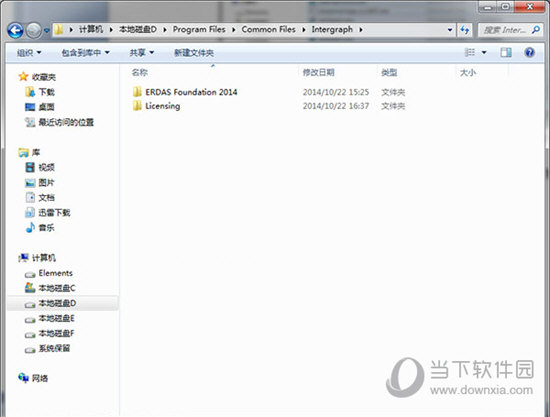This screenshot has width=550, height=417.
Task: Click the document icon beside 文档
Action: (30, 197)
